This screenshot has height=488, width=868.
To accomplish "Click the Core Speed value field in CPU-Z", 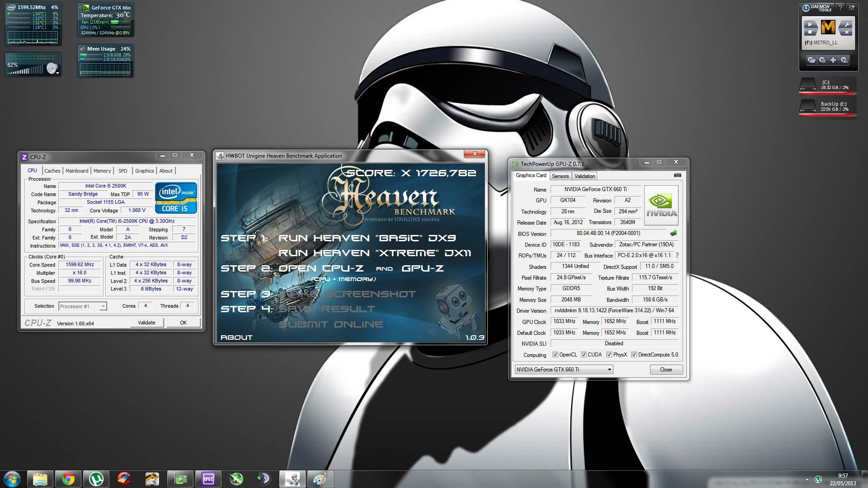I will (80, 265).
